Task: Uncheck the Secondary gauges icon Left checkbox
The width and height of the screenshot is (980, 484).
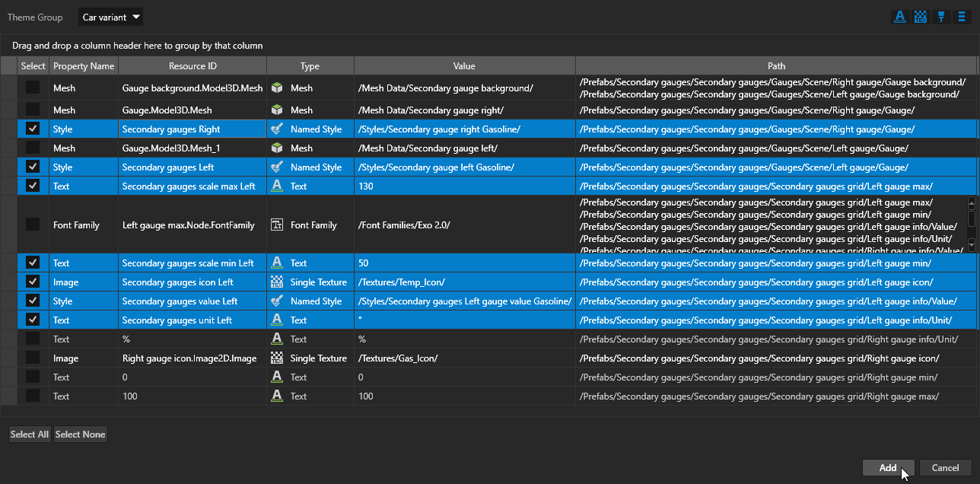Action: [x=33, y=282]
